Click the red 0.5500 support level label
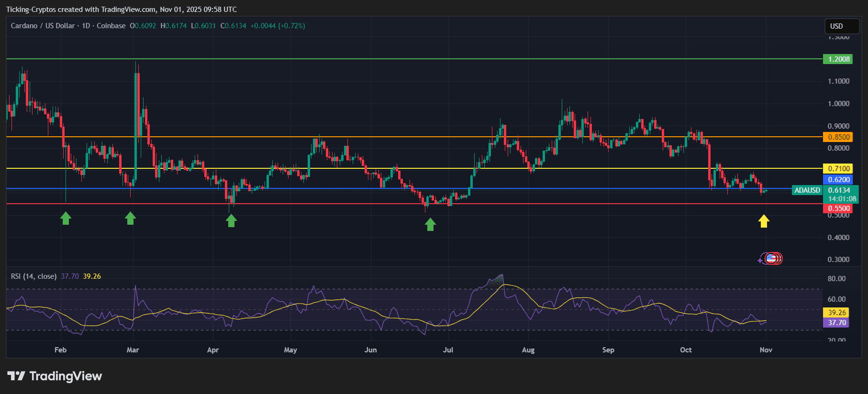 pos(839,208)
